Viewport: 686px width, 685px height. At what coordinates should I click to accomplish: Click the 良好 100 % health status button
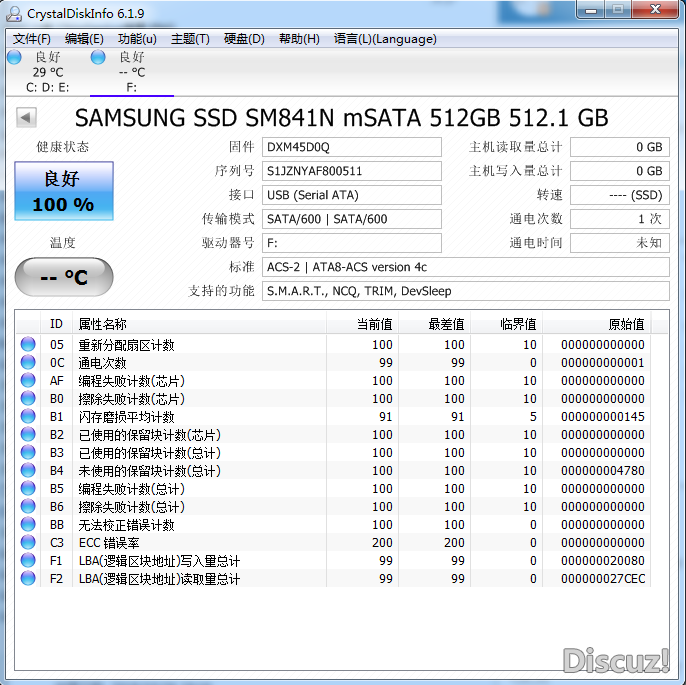tap(64, 191)
